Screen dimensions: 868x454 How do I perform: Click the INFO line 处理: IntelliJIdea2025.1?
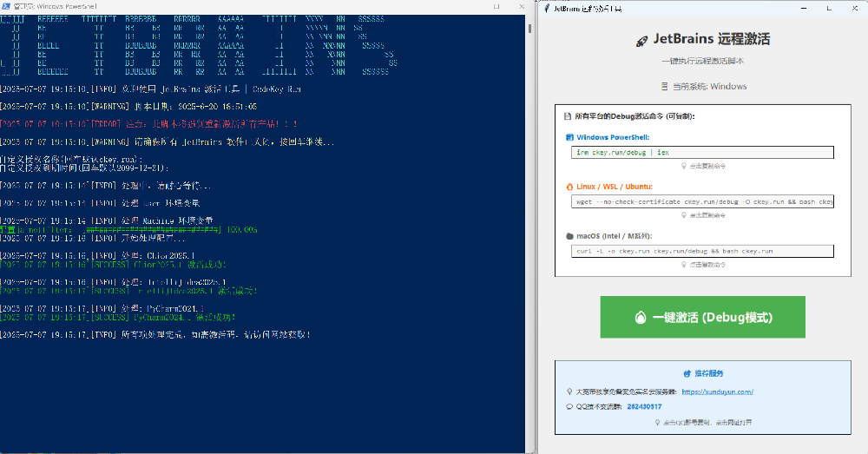point(113,282)
